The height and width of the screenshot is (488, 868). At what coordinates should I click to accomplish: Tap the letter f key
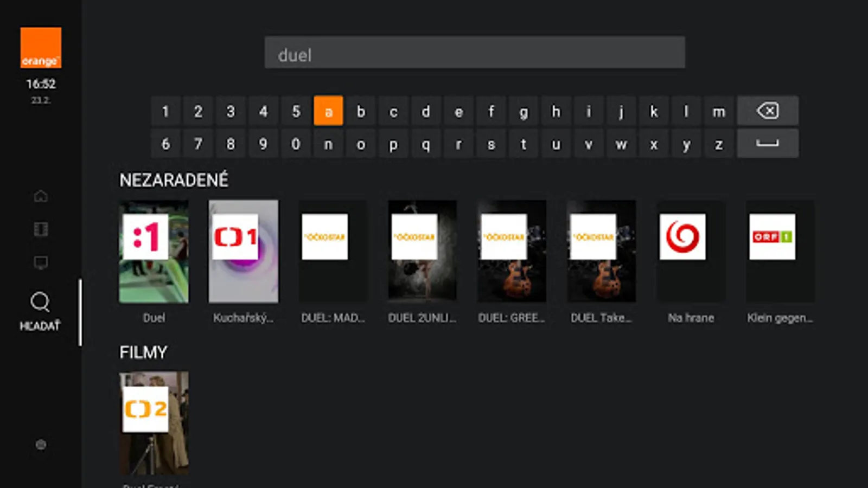(491, 111)
